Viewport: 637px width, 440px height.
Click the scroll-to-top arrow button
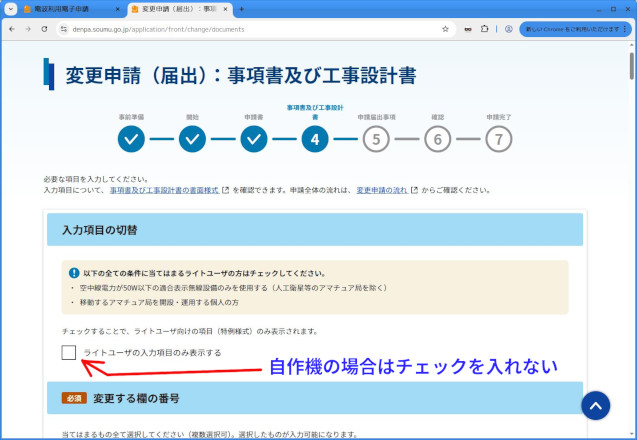(x=595, y=404)
